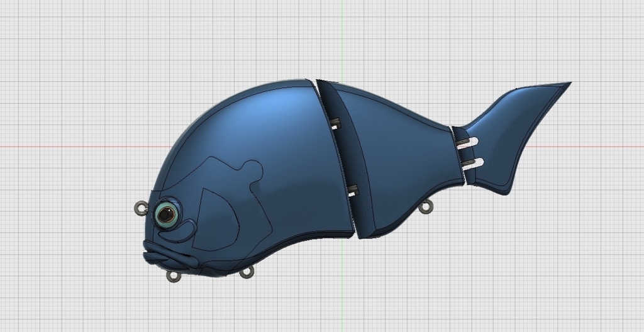
Task: Select the lower tail joint slot pin
Action: [x=472, y=163]
